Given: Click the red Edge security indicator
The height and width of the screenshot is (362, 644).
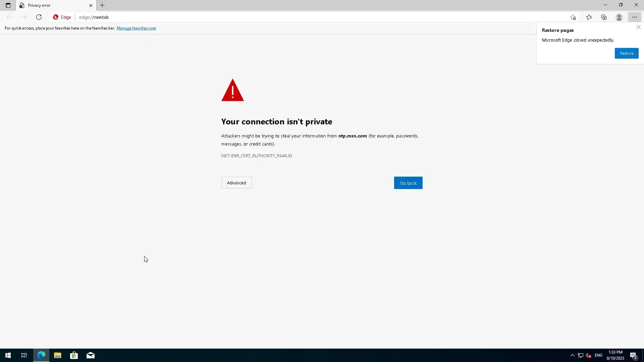Looking at the screenshot, I should click(x=62, y=17).
